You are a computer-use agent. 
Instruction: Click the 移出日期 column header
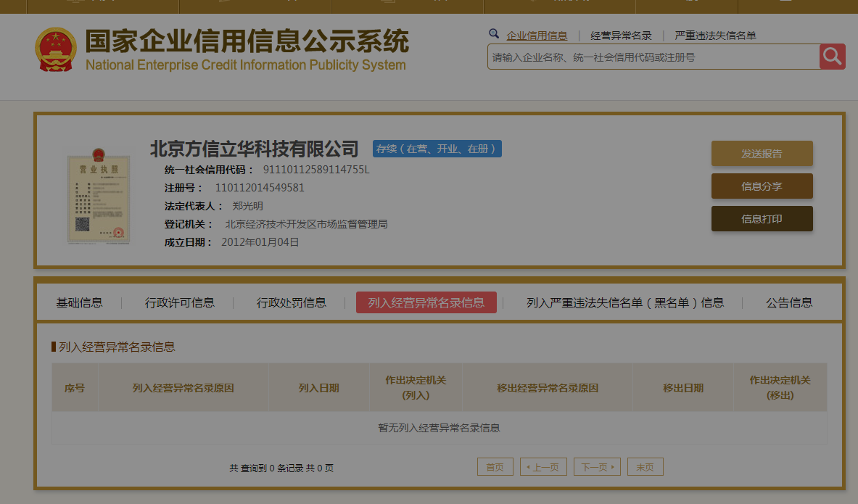tap(683, 387)
